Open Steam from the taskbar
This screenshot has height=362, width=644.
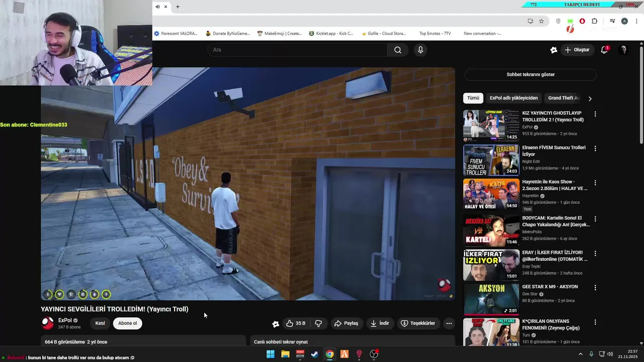pos(314,354)
